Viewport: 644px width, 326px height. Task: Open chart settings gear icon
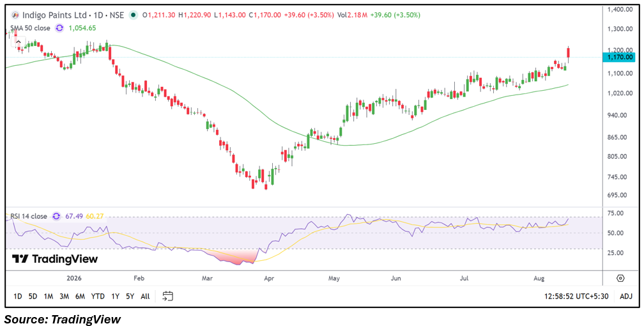click(620, 278)
